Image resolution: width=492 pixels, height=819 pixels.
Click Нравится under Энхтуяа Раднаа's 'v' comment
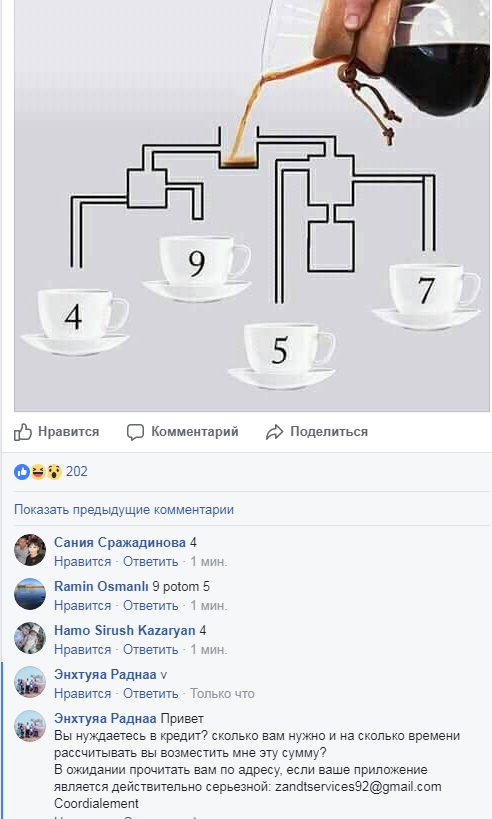click(83, 694)
